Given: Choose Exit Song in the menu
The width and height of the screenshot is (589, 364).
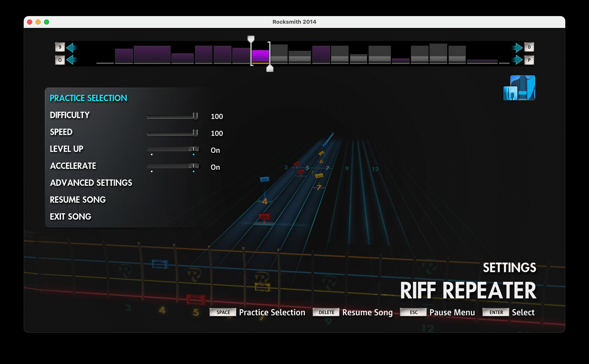Looking at the screenshot, I should click(71, 217).
